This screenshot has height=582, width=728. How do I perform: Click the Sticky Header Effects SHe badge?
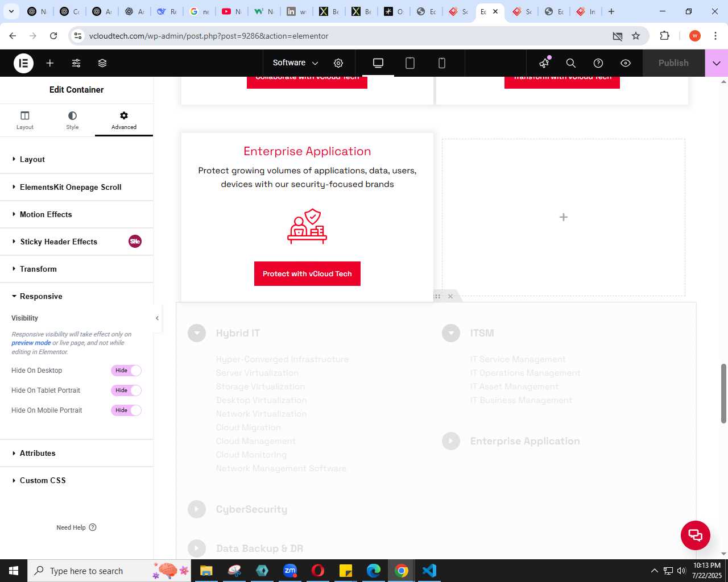click(135, 242)
